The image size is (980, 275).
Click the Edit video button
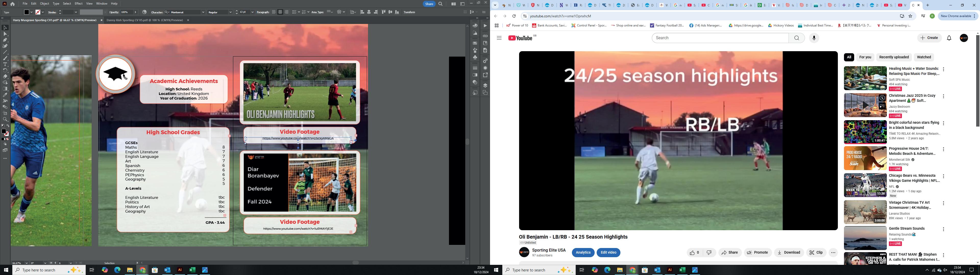608,253
